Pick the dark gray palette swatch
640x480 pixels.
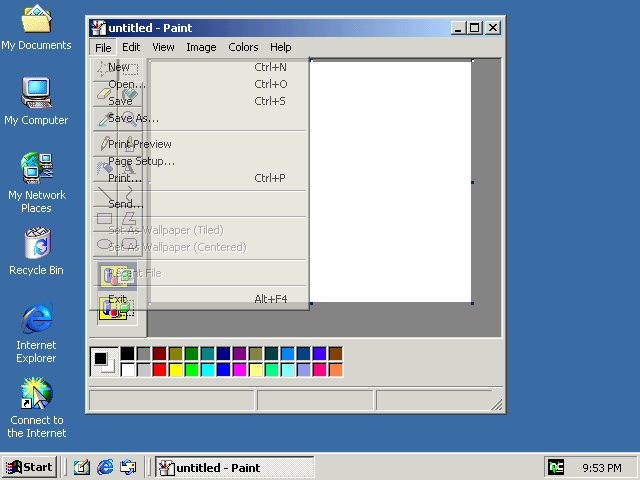(144, 353)
